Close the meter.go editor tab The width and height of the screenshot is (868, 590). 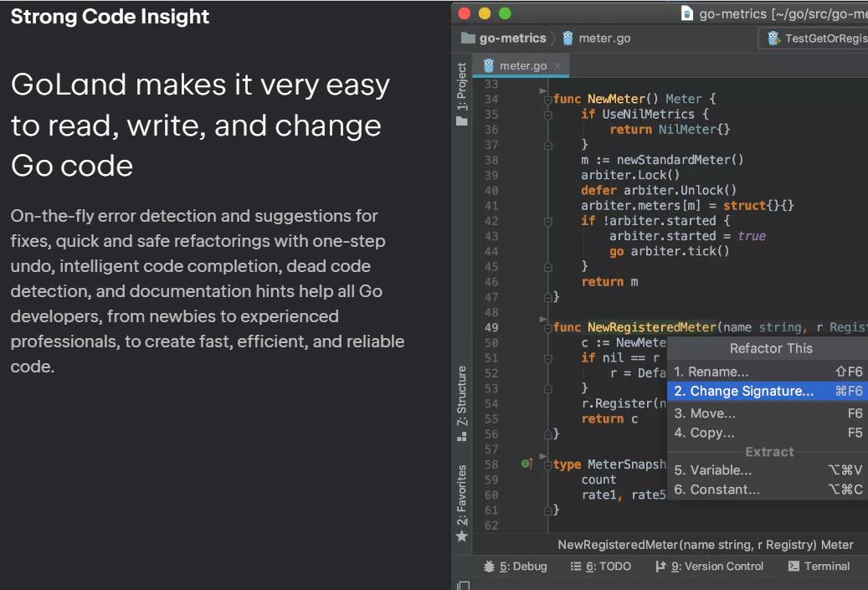tap(557, 66)
